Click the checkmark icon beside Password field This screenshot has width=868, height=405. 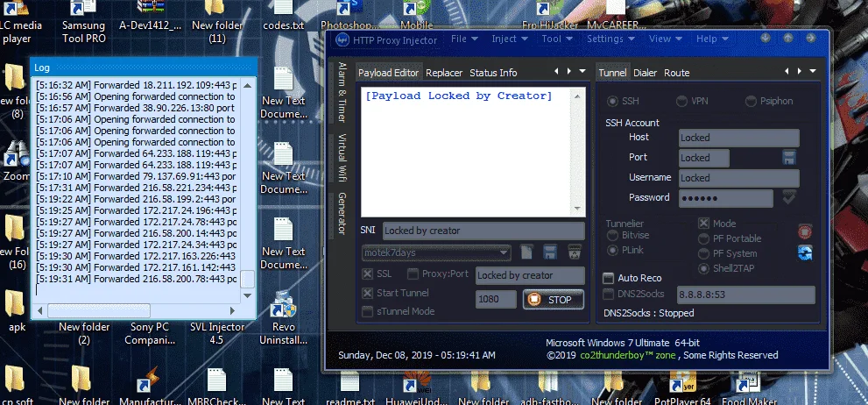point(789,197)
